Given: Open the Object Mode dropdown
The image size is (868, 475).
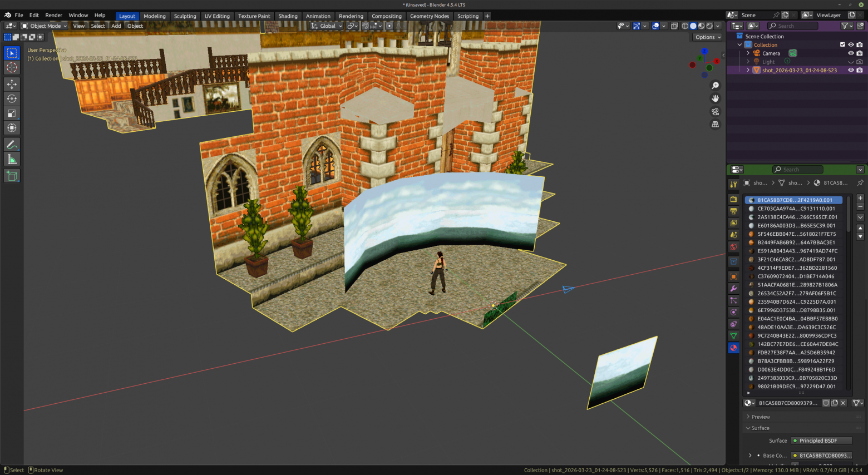Looking at the screenshot, I should coord(45,26).
